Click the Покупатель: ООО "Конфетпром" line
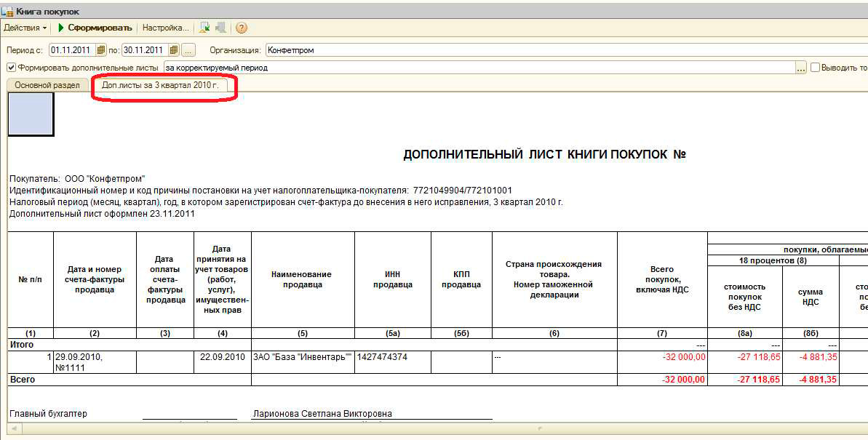The image size is (868, 440). (x=77, y=179)
